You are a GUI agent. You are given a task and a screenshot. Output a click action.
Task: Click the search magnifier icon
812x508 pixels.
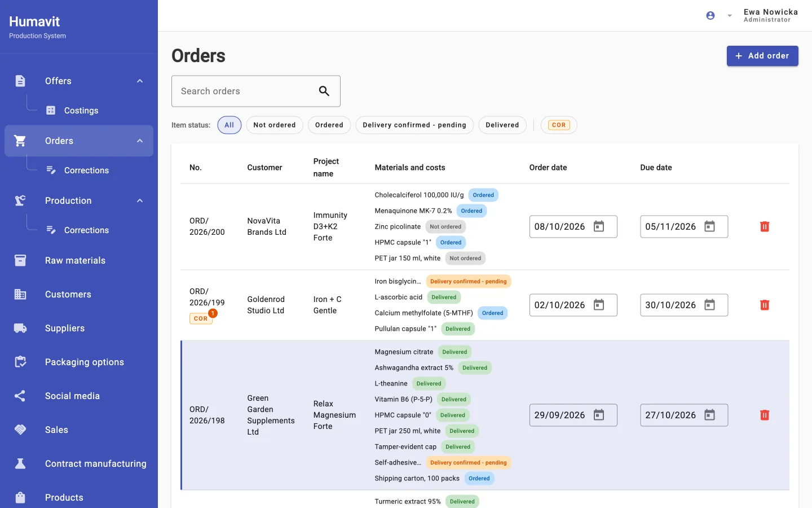click(324, 91)
